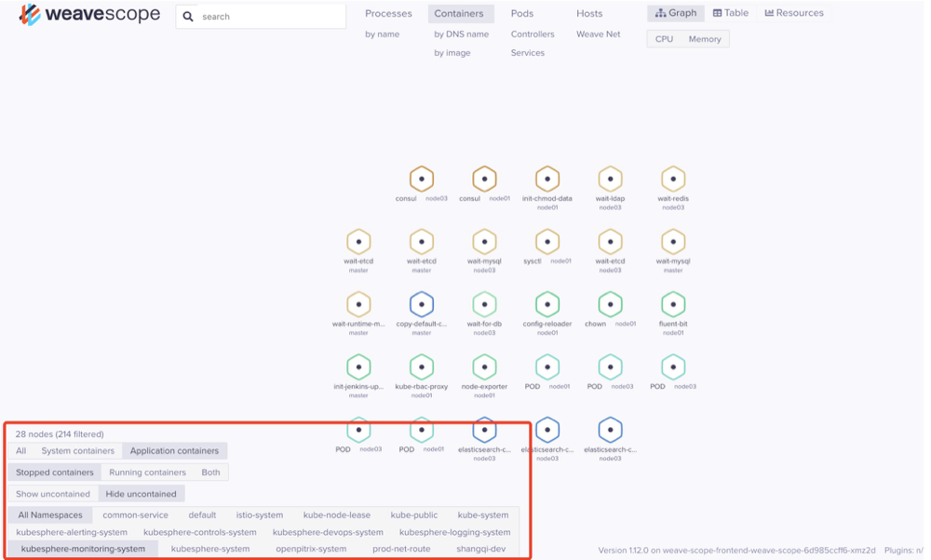Select the config-reloader container node

tap(547, 304)
